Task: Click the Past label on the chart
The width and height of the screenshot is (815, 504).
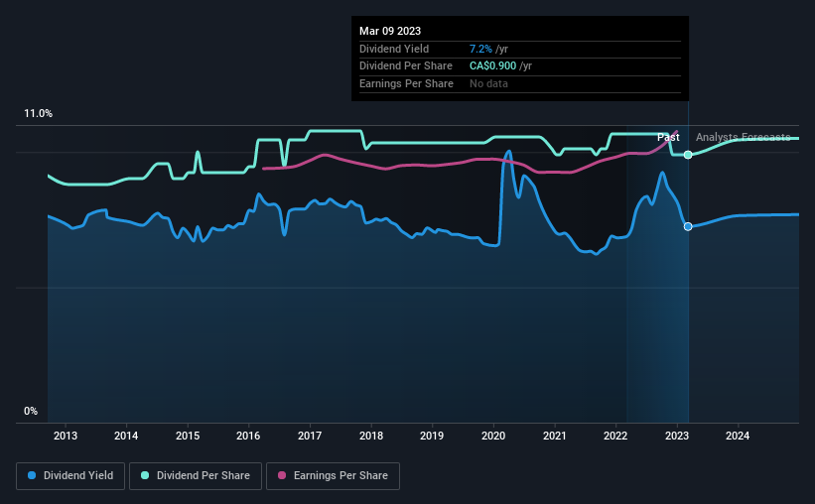Action: click(668, 137)
